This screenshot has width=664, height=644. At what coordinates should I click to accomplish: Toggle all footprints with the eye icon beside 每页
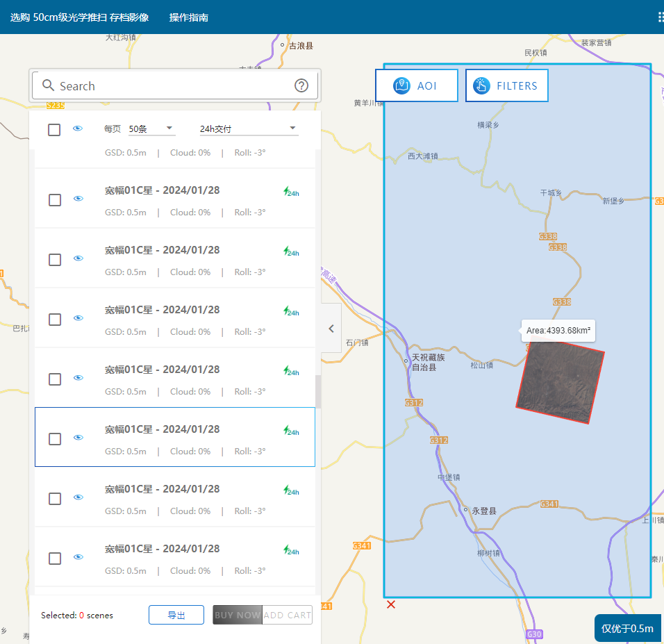click(x=78, y=129)
